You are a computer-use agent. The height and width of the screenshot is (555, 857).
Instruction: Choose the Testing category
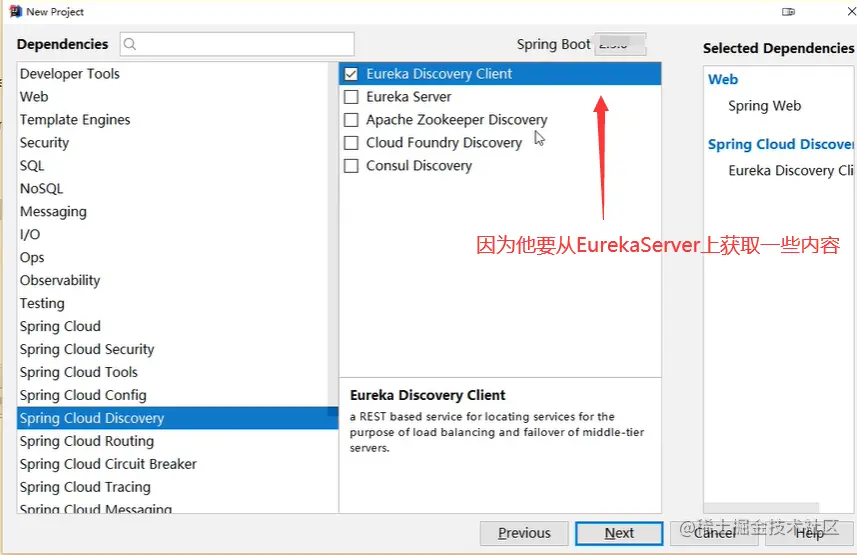tap(172, 303)
